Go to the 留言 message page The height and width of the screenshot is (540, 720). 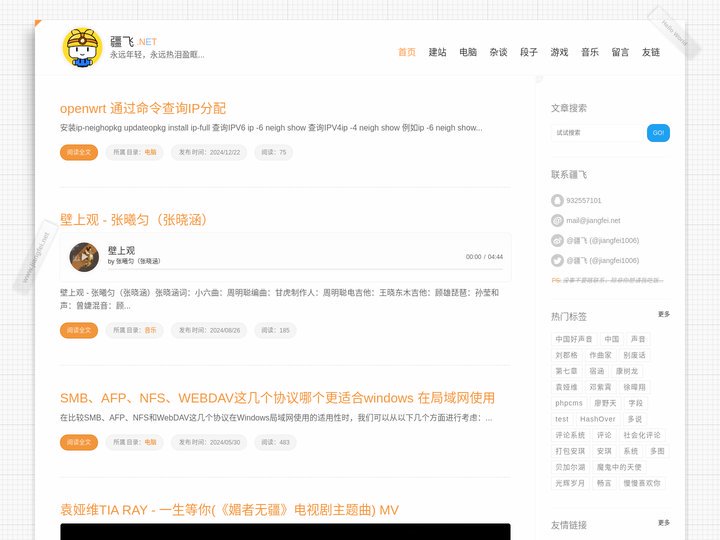(620, 52)
